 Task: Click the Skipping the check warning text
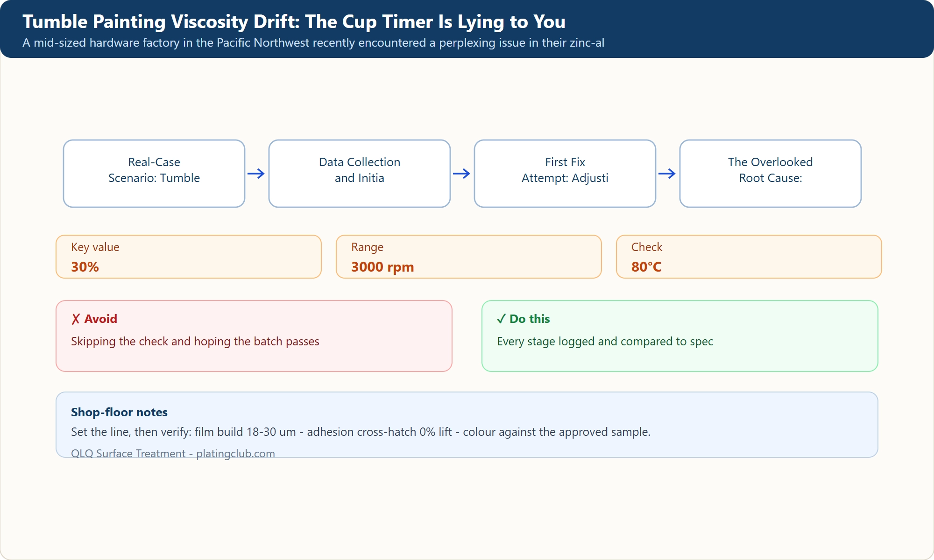pos(195,342)
